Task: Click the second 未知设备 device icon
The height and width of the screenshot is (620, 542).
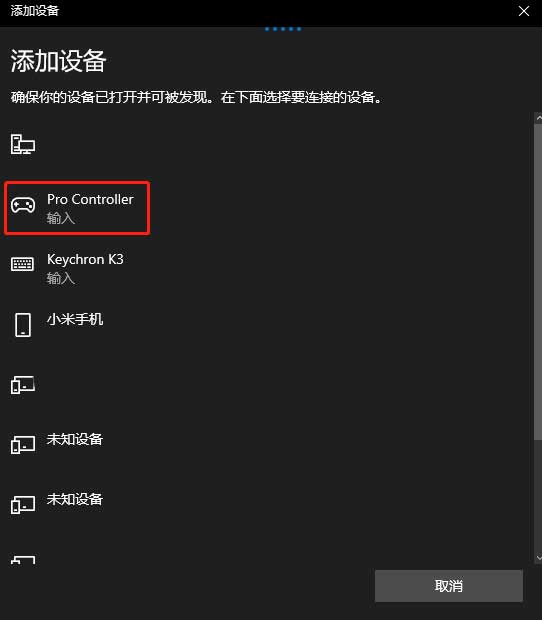Action: pos(23,505)
